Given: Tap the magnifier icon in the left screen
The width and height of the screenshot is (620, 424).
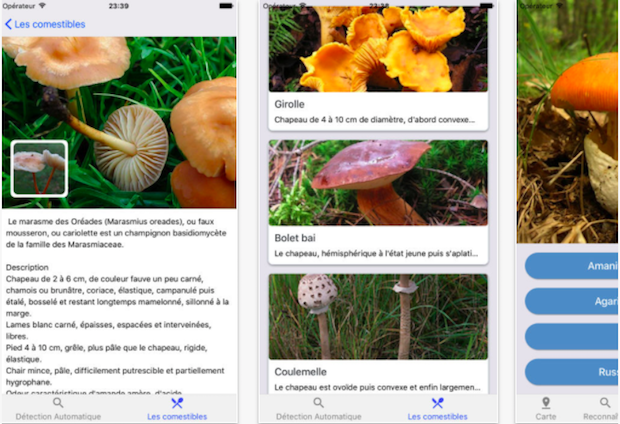Looking at the screenshot, I should tap(58, 403).
